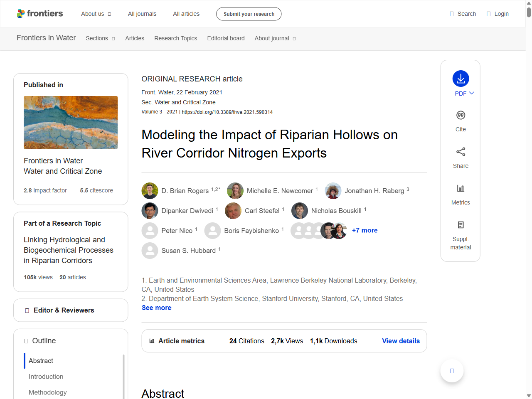The image size is (532, 399).
Task: Jump to Introduction in the outline
Action: pos(46,377)
